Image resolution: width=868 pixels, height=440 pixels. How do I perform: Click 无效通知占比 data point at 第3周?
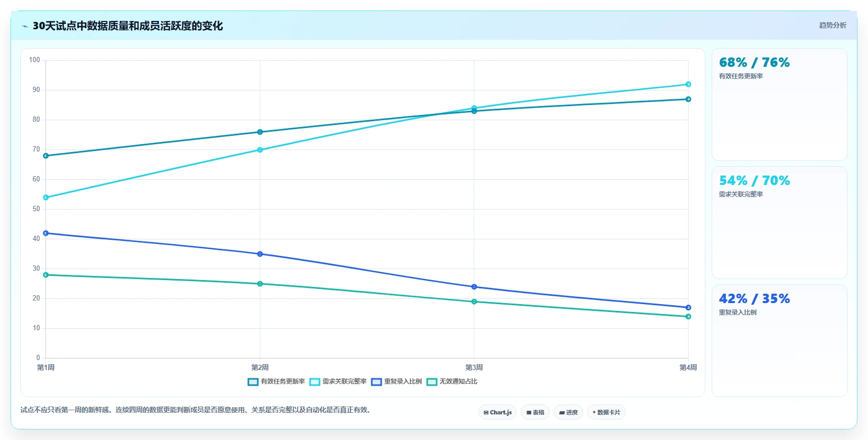coord(474,302)
